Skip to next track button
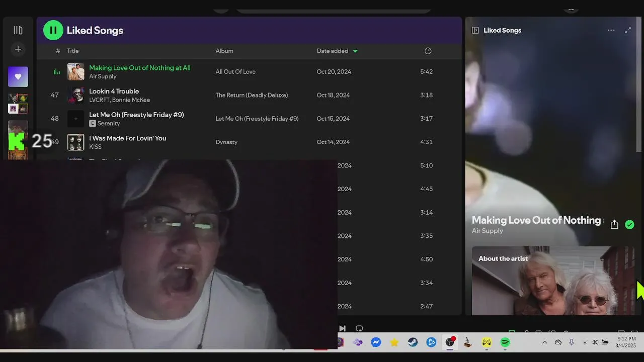The width and height of the screenshot is (644, 362). click(x=342, y=328)
